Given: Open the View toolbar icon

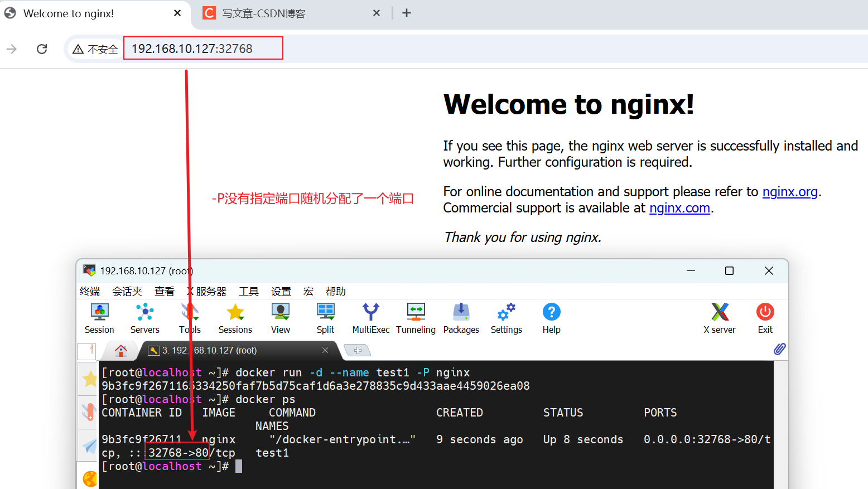Looking at the screenshot, I should coord(281,318).
